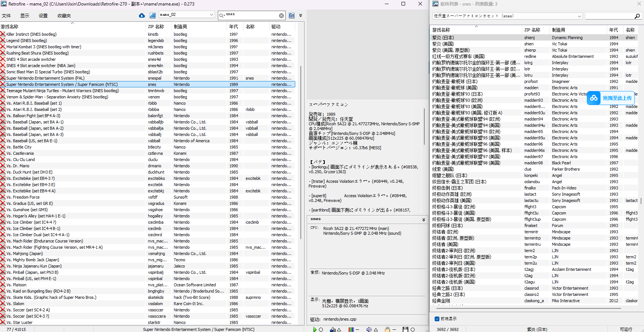The height and width of the screenshot is (332, 644).
Task: Select Super Nintendo Entertainment System (PAL) row
Action: (147, 78)
